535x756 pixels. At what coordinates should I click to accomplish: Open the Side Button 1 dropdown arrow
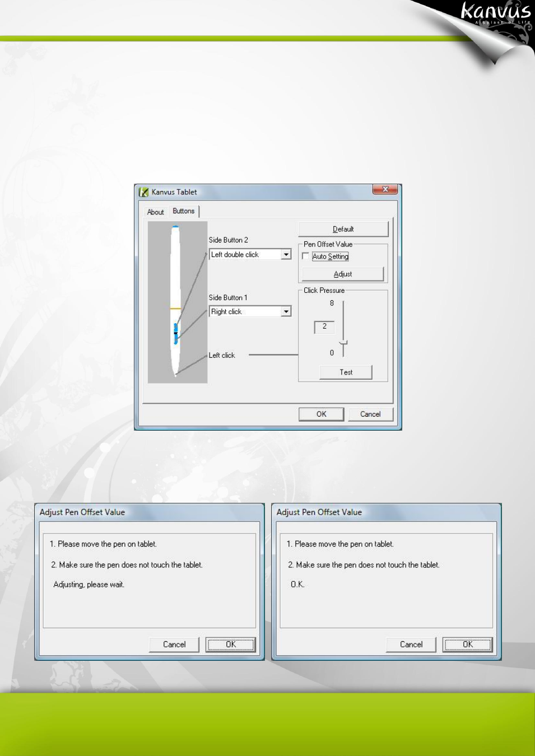[x=286, y=311]
